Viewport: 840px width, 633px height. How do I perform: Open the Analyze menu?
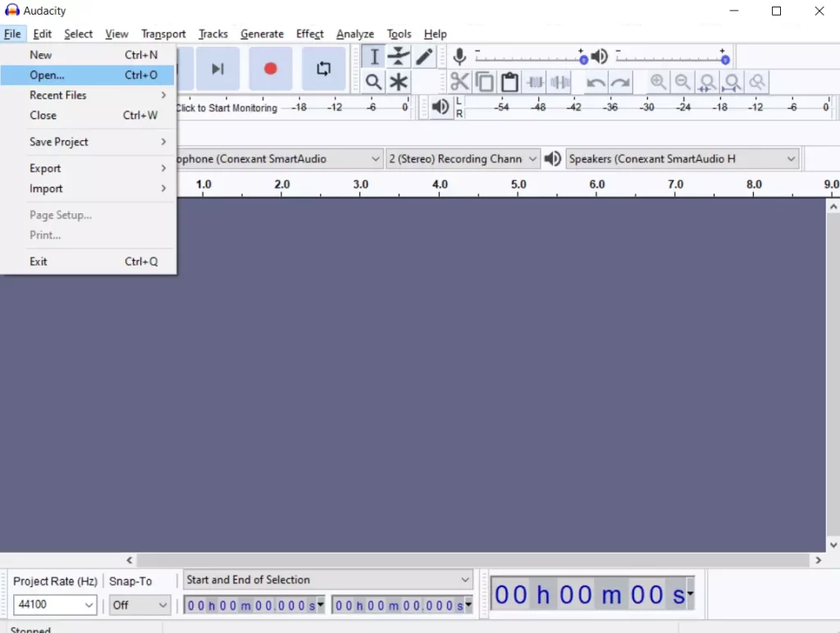tap(355, 34)
